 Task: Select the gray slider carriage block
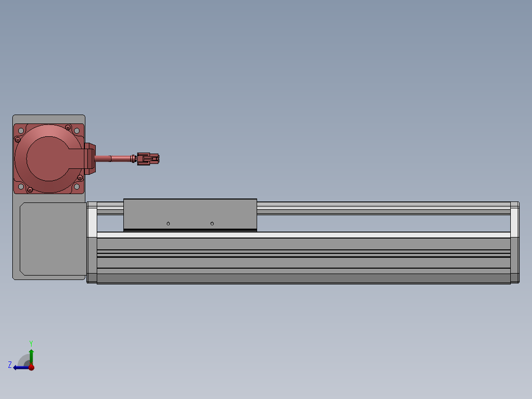(190, 212)
